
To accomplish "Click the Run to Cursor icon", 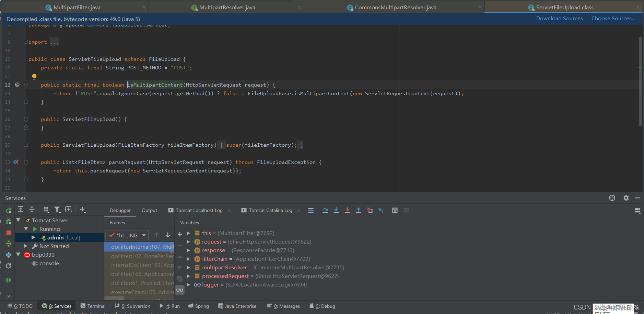I will click(x=381, y=210).
